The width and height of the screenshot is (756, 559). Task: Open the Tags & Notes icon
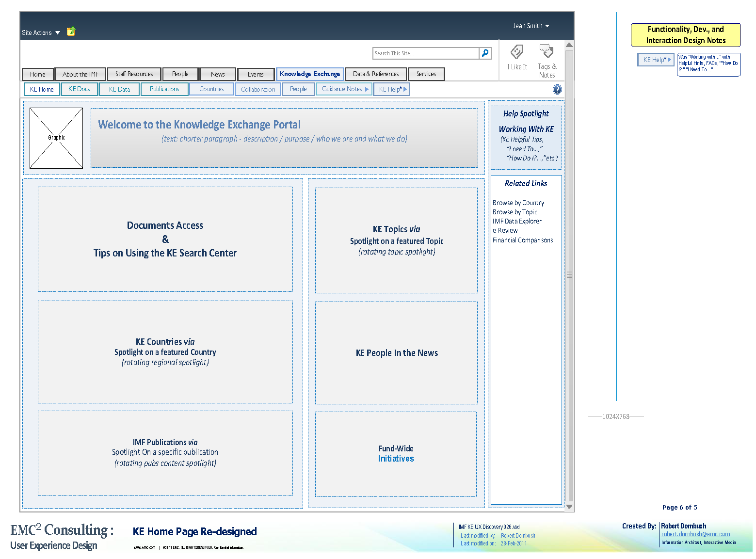pos(547,51)
